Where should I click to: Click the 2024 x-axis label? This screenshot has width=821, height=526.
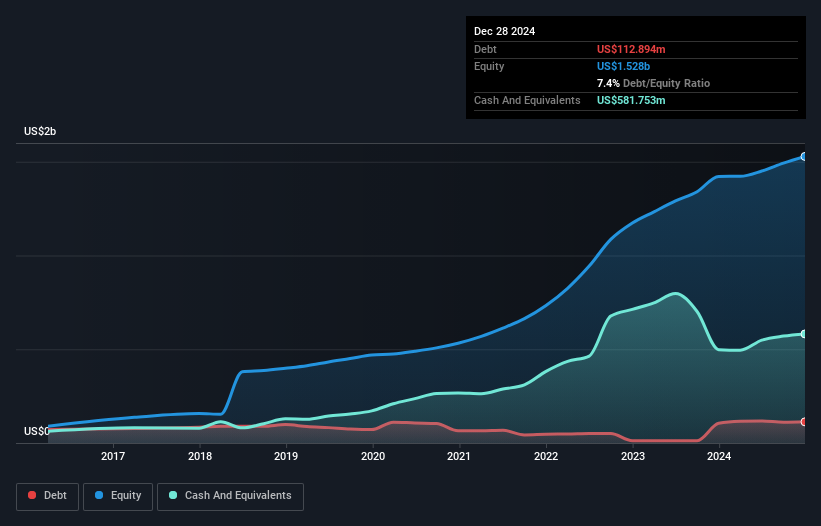click(719, 456)
